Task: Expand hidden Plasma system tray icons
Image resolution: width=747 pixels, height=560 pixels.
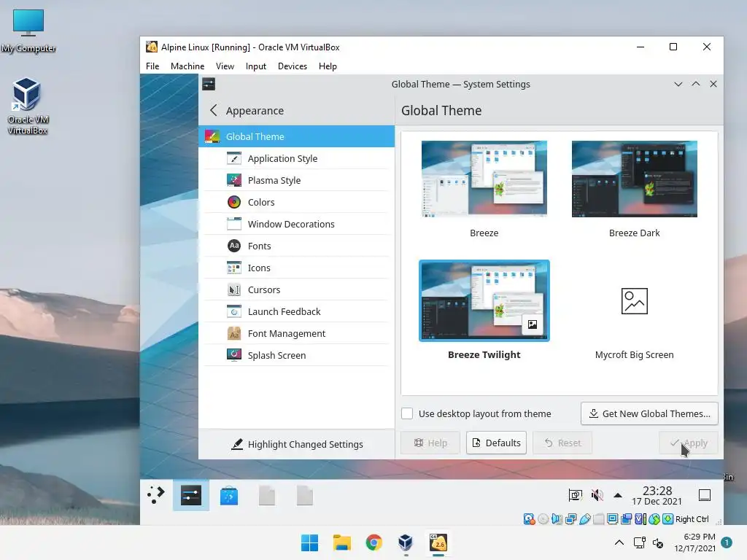Action: tap(618, 495)
